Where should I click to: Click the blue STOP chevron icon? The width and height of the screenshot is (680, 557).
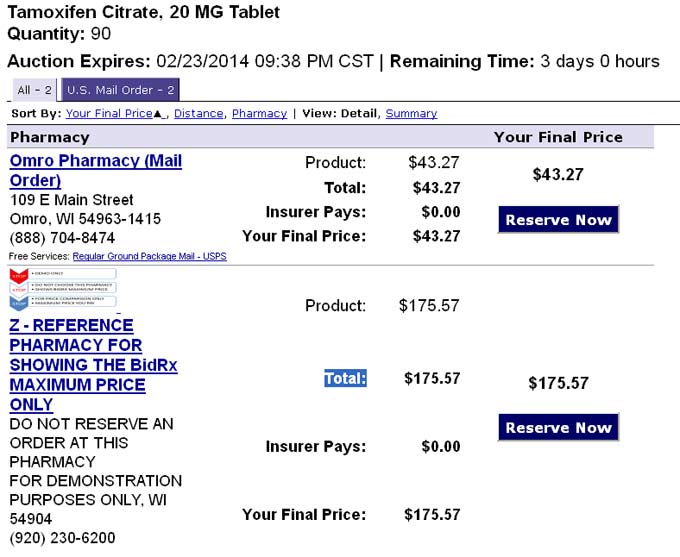pyautogui.click(x=19, y=303)
